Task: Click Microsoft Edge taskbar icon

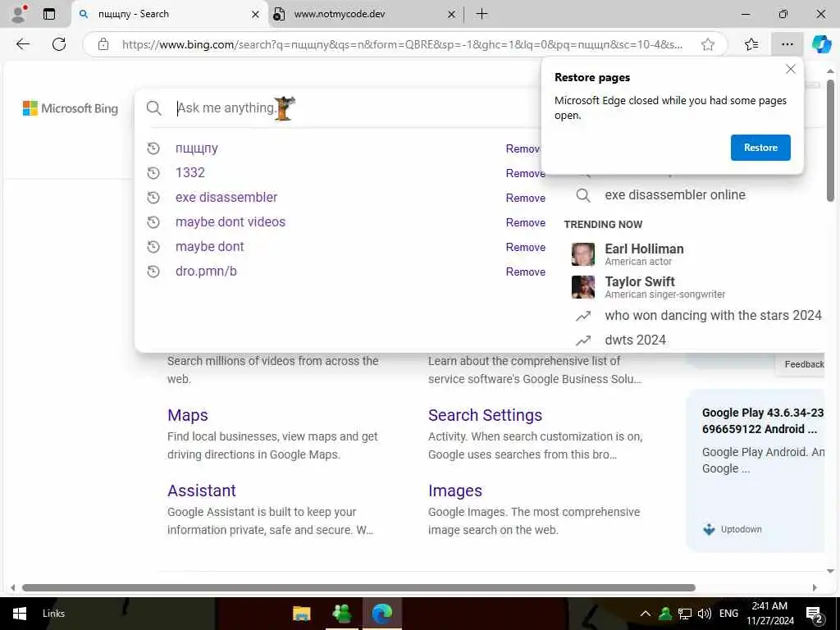Action: point(382,614)
